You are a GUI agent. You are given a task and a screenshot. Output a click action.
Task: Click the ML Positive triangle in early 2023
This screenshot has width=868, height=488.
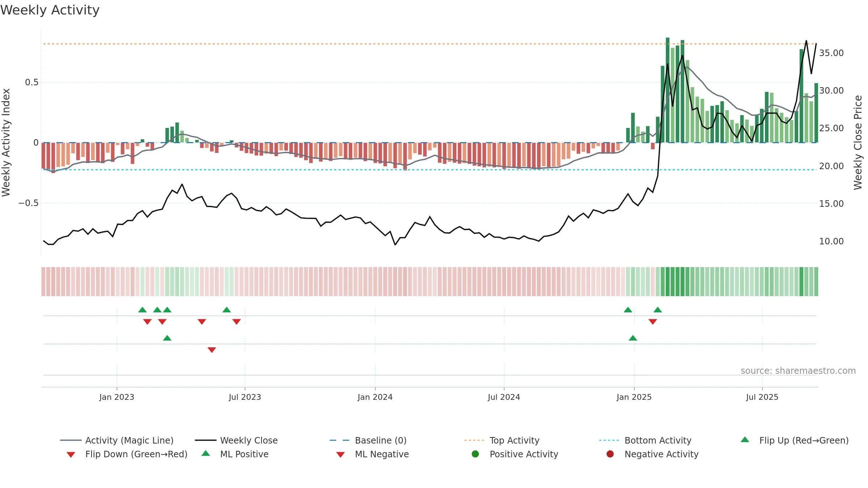coord(167,338)
